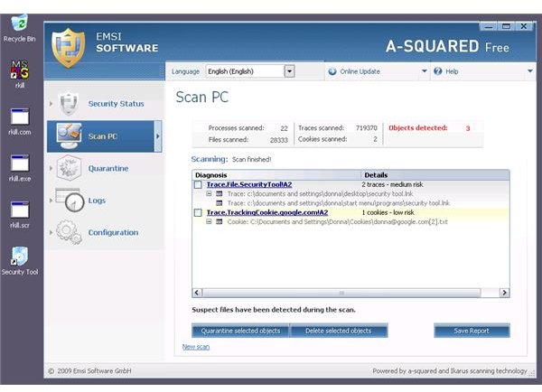The width and height of the screenshot is (542, 392).
Task: Click Quarantine selected objects button
Action: (x=240, y=331)
